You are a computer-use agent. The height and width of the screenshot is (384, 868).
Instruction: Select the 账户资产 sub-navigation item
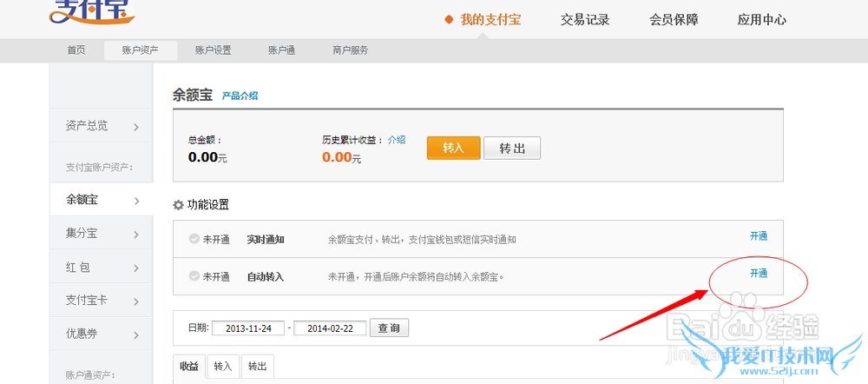tap(141, 50)
